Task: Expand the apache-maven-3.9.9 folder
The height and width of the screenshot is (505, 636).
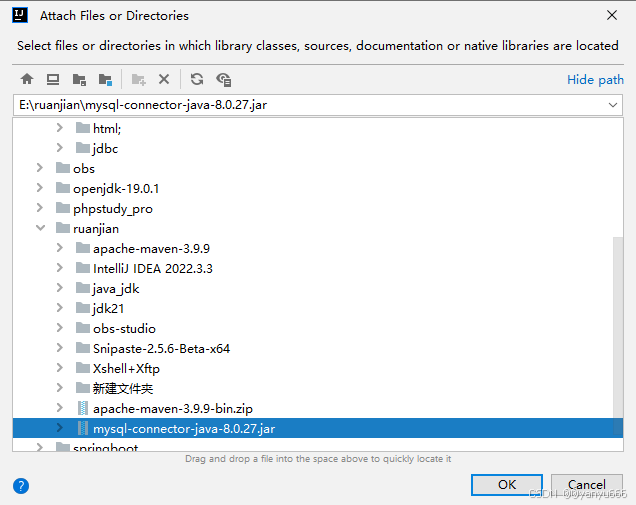Action: pos(60,247)
